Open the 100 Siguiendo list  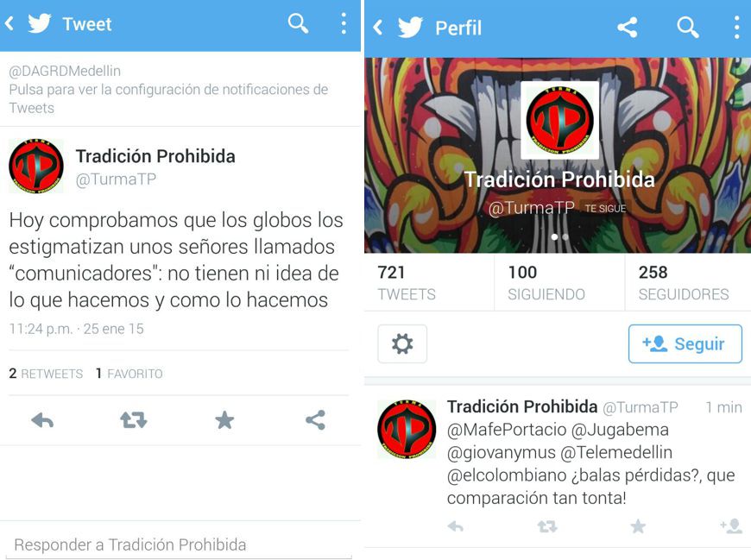(546, 282)
